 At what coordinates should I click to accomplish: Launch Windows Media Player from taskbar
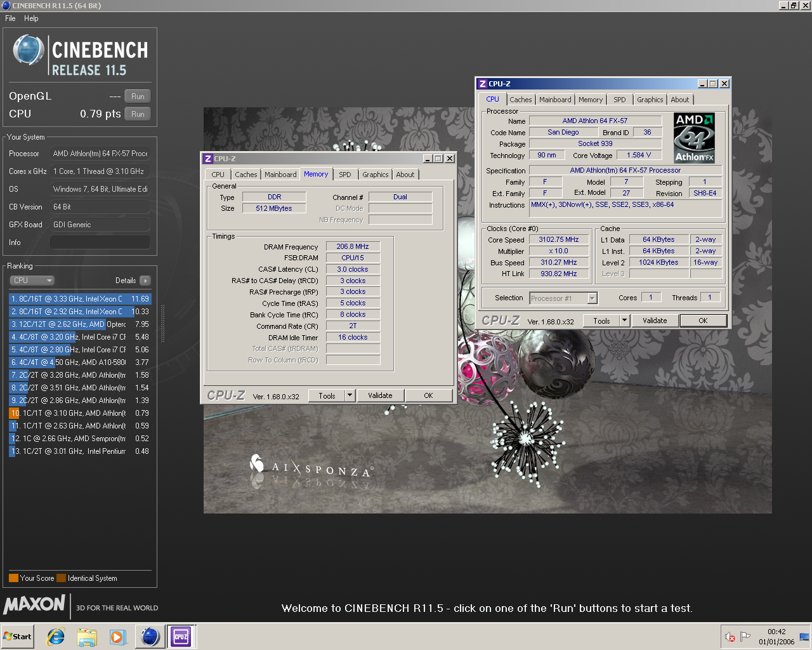117,637
